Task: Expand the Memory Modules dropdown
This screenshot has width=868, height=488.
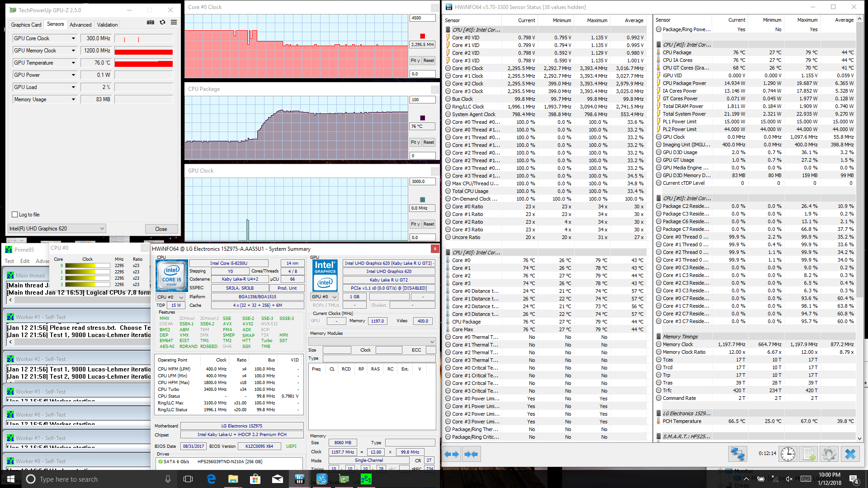Action: (373, 341)
